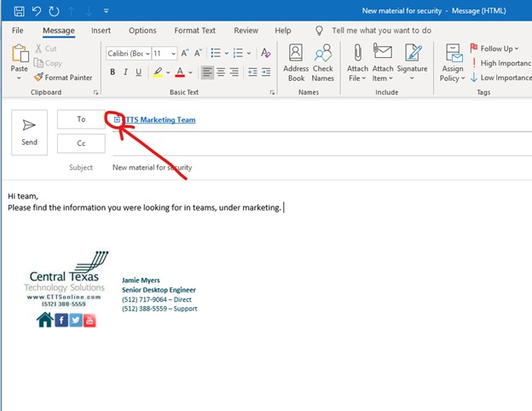Open the Signature menu
Image resolution: width=532 pixels, height=411 pixels.
click(413, 63)
